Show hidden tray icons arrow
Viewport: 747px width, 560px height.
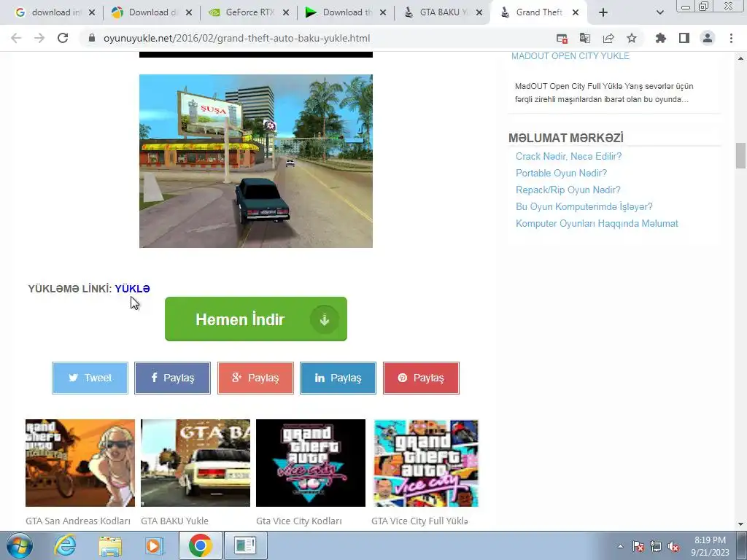(620, 546)
